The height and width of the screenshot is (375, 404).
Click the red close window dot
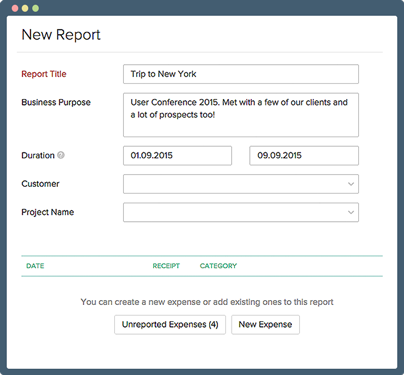point(15,8)
